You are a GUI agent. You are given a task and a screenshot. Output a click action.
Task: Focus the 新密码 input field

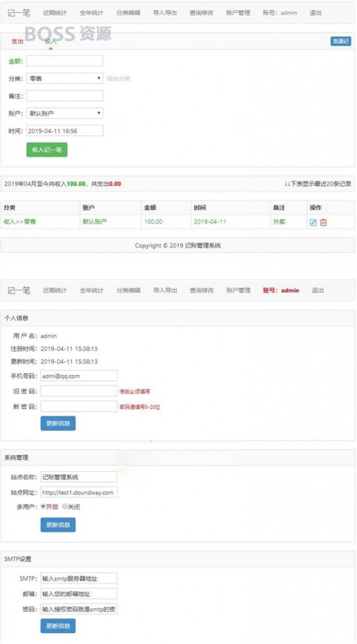click(x=79, y=407)
